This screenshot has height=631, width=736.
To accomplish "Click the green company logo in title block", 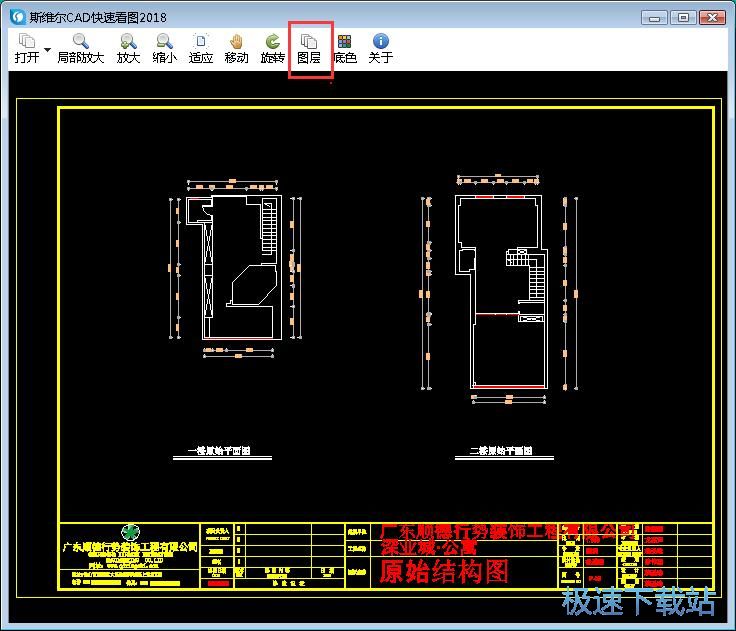I will [x=129, y=532].
